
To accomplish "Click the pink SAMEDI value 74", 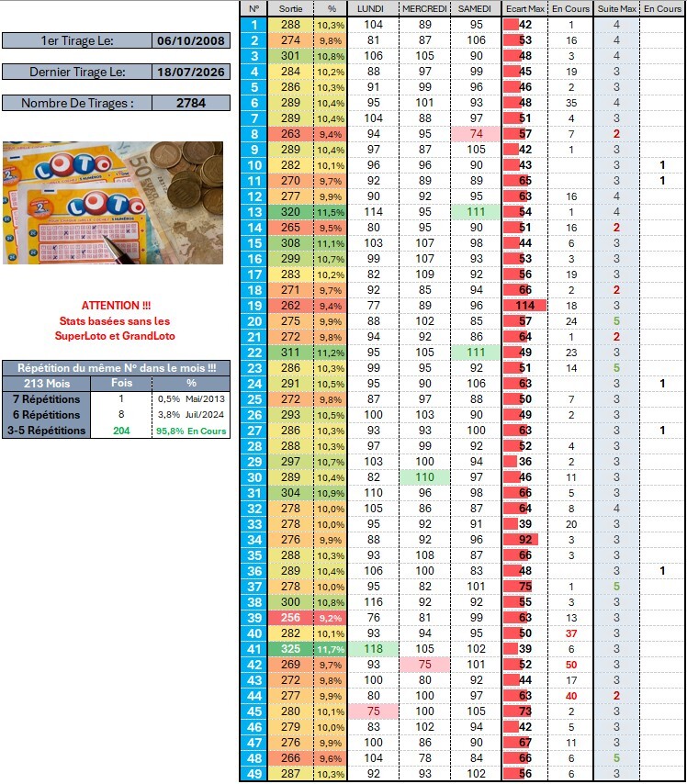I will click(x=477, y=134).
